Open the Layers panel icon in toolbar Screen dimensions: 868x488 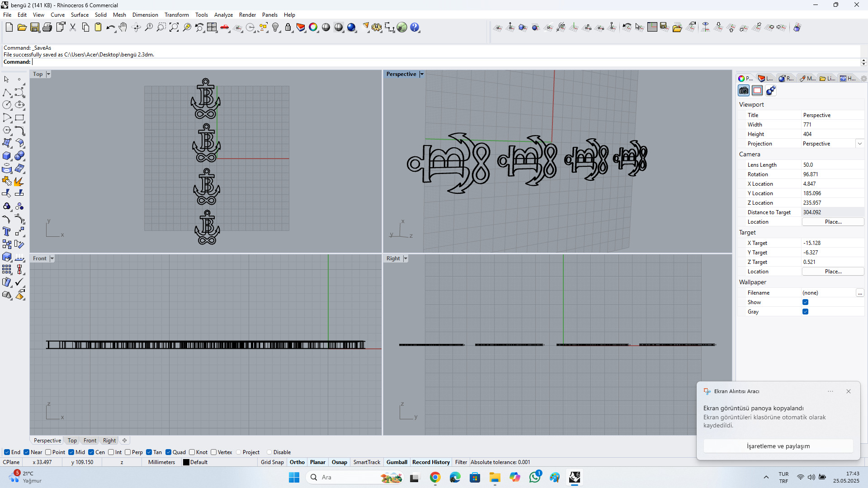click(301, 28)
